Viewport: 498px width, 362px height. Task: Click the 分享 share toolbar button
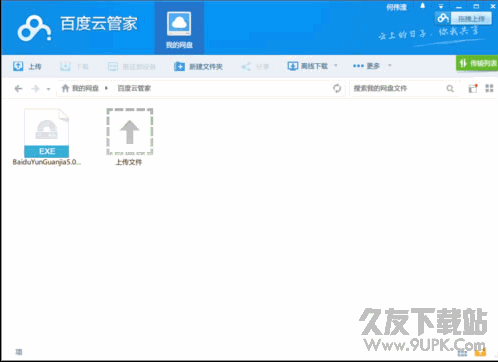[x=255, y=67]
